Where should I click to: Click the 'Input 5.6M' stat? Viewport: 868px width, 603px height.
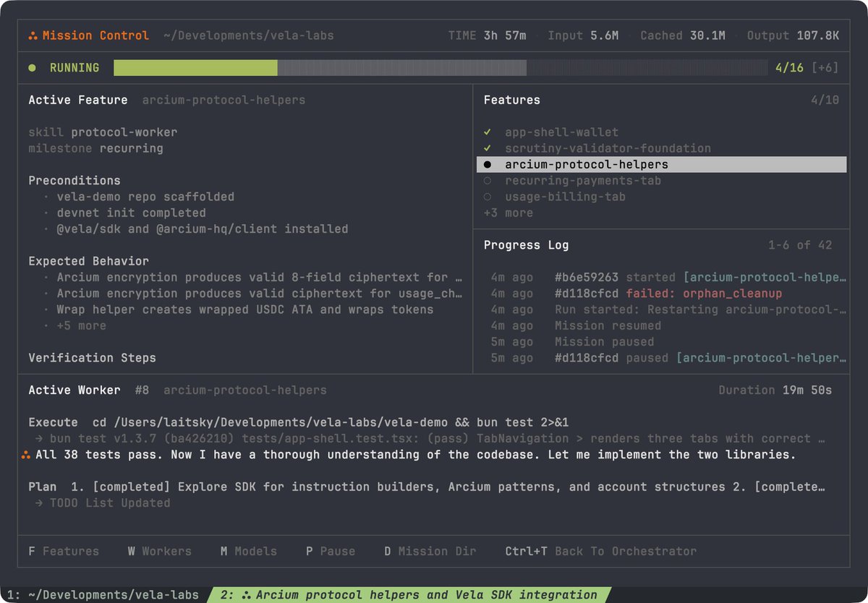(583, 35)
